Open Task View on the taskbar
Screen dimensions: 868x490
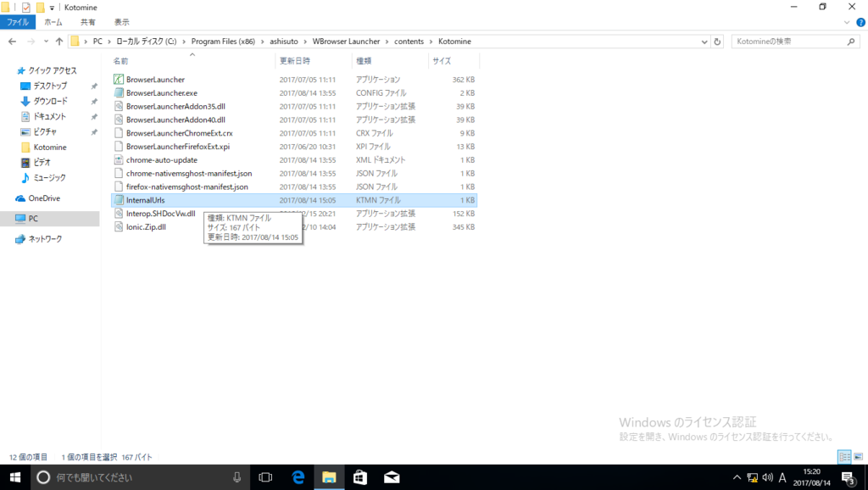click(x=265, y=477)
